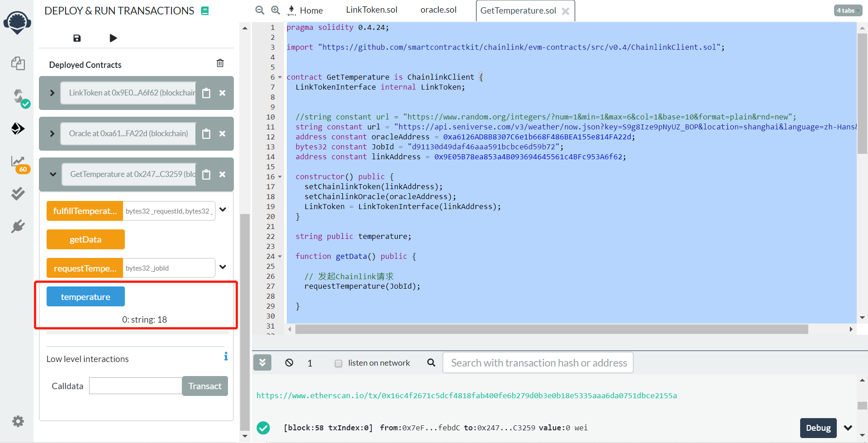Copy the GetTemperature contract address

click(206, 174)
